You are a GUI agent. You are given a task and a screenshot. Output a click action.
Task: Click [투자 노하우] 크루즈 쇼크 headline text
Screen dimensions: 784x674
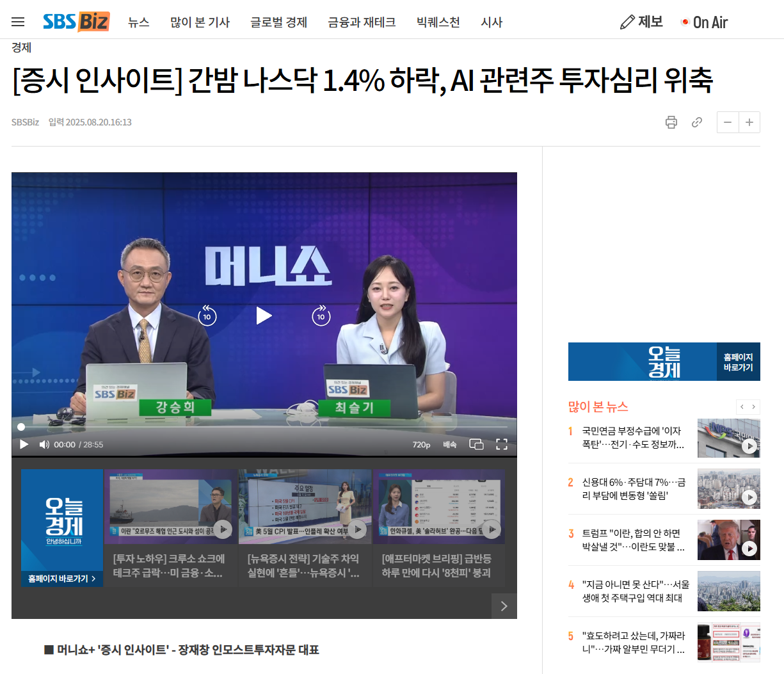tap(169, 566)
